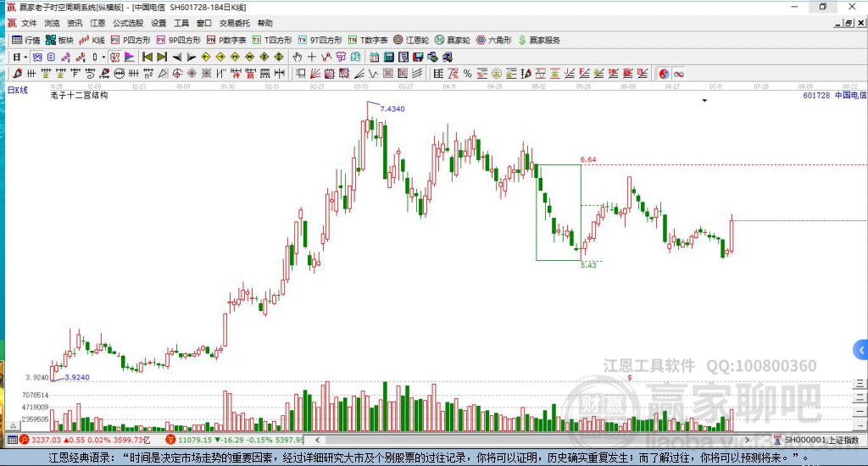Click the percent sign tool icon
The image size is (868, 466).
467,74
